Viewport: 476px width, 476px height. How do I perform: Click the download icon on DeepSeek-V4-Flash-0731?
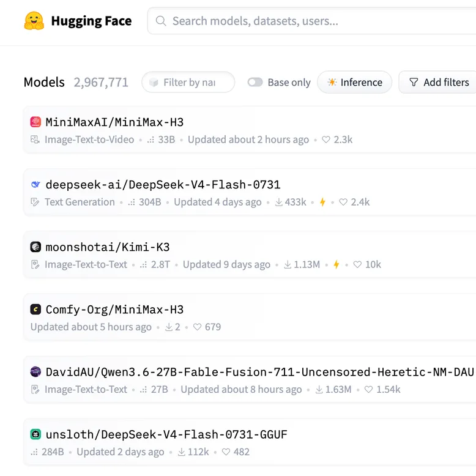coord(278,202)
